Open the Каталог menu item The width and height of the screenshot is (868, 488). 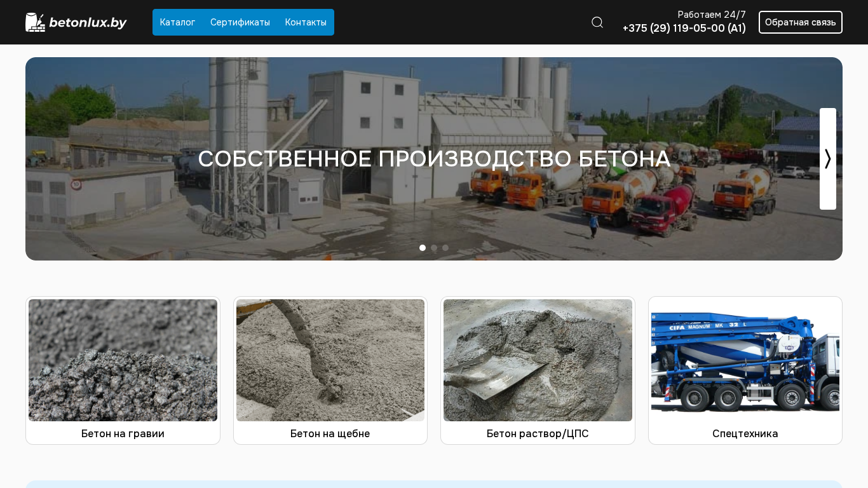pos(178,22)
